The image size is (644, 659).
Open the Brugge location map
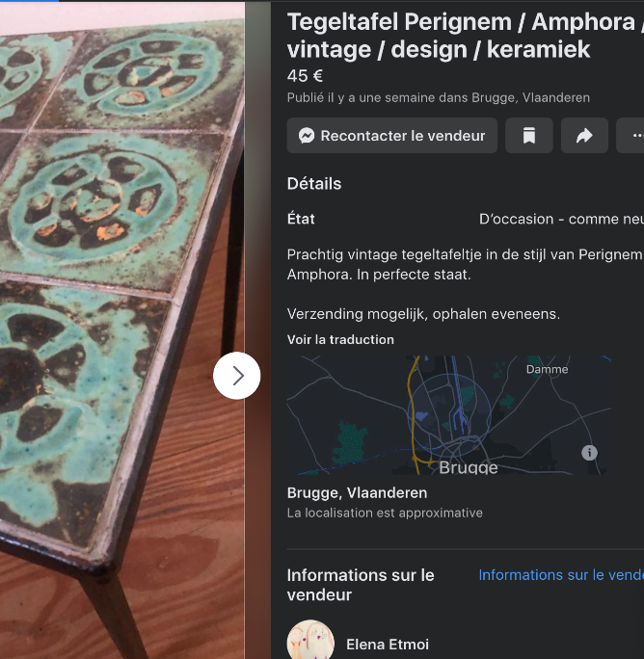click(449, 415)
